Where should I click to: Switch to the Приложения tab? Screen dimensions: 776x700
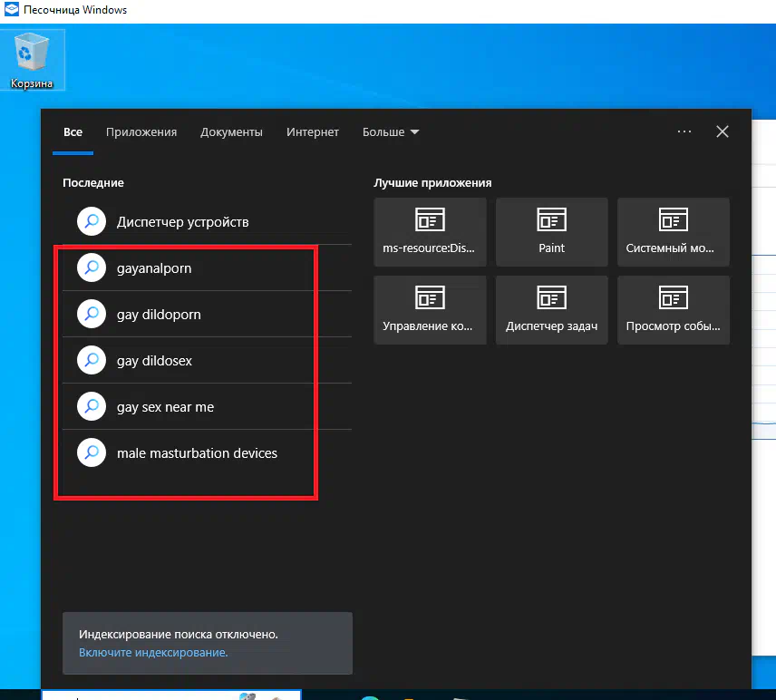141,132
